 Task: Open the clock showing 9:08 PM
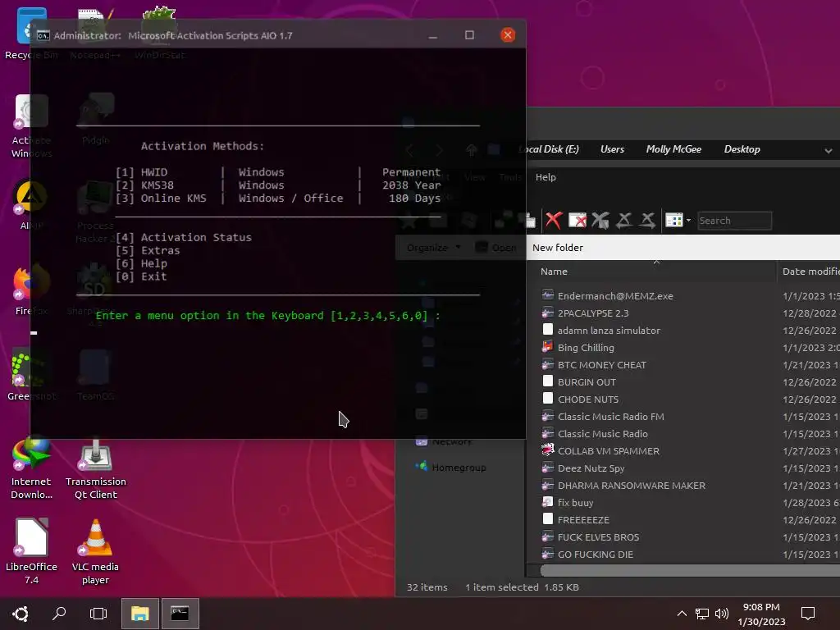pyautogui.click(x=761, y=614)
